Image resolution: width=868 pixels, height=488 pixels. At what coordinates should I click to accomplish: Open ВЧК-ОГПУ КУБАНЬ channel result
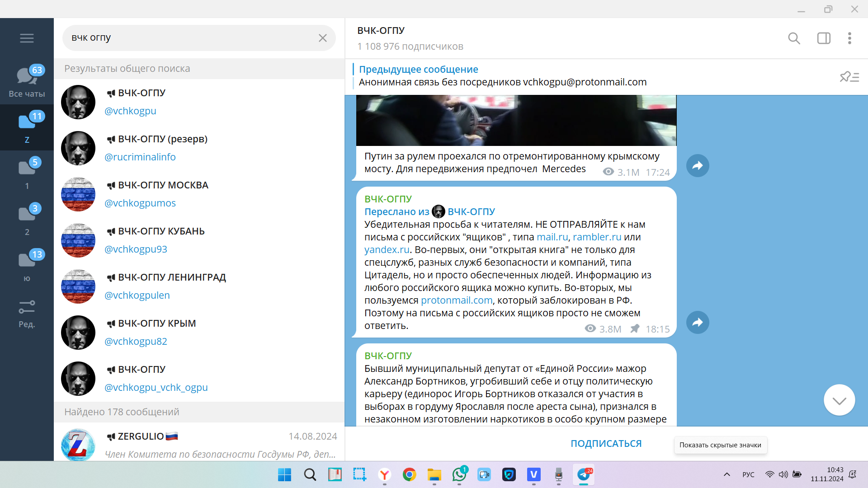199,240
